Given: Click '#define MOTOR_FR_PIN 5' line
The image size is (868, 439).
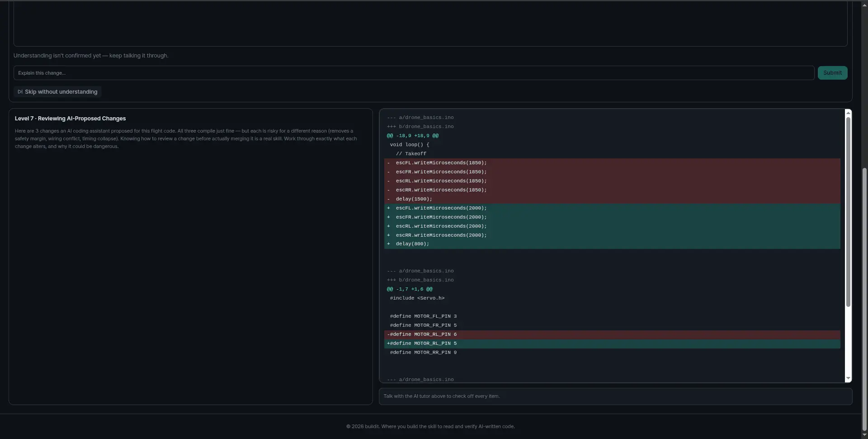Looking at the screenshot, I should click(x=423, y=325).
